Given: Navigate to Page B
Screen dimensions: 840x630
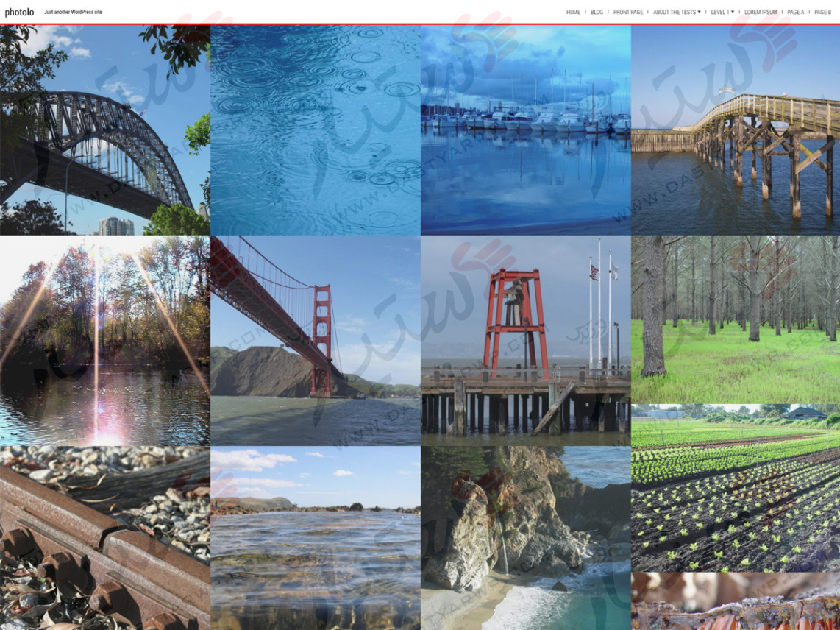Looking at the screenshot, I should (x=822, y=13).
